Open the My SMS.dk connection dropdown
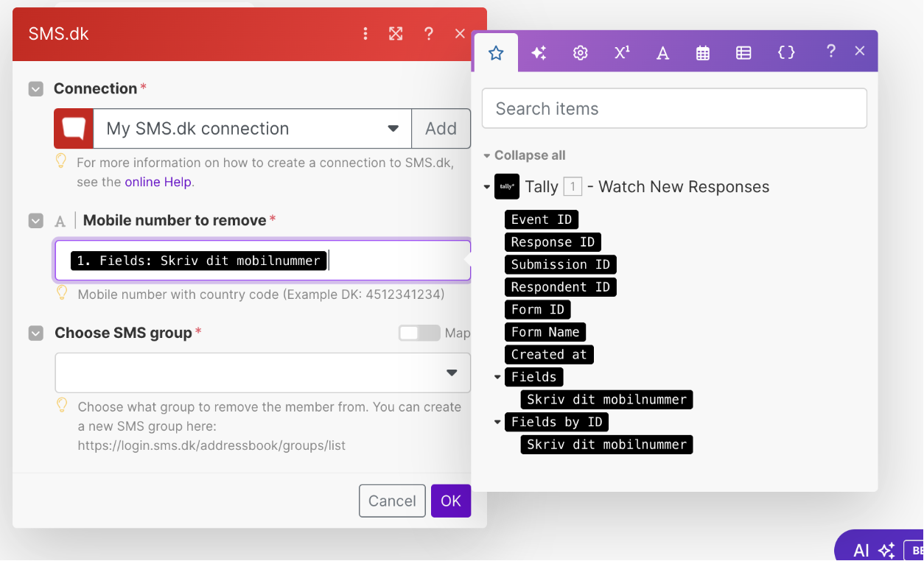Image resolution: width=924 pixels, height=561 pixels. point(252,129)
